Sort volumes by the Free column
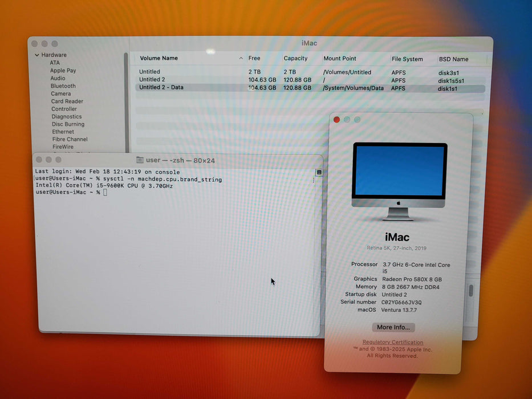Screen dimensions: 532x399 coord(254,58)
